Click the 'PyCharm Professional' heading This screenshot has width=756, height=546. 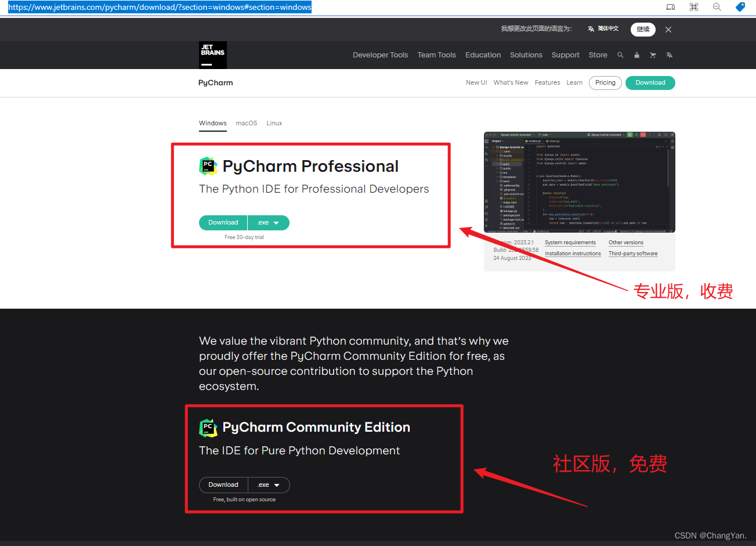tap(310, 166)
